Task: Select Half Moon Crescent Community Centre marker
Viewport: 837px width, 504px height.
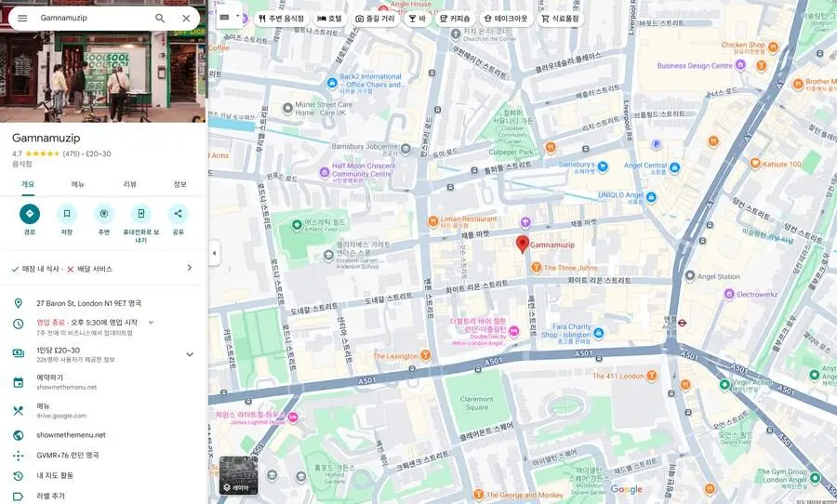Action: click(324, 172)
